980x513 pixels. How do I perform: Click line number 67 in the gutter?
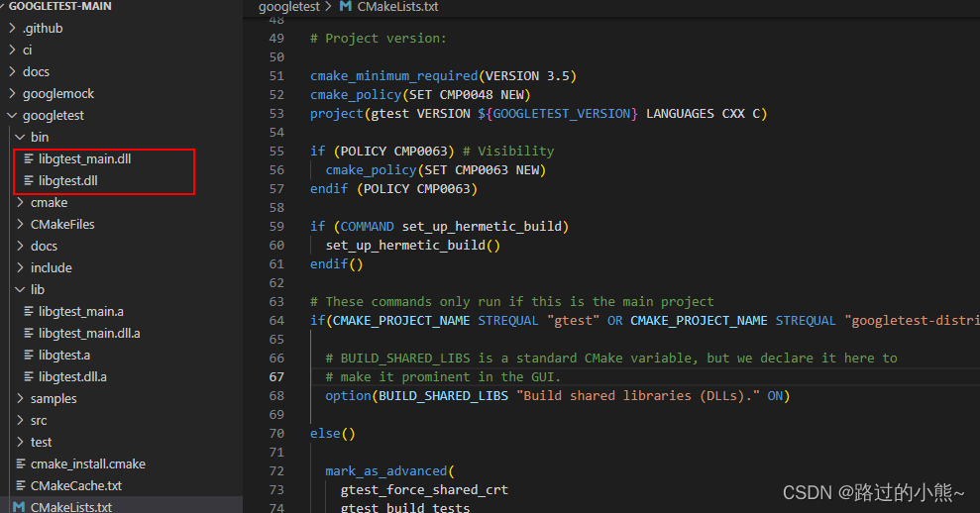(276, 376)
